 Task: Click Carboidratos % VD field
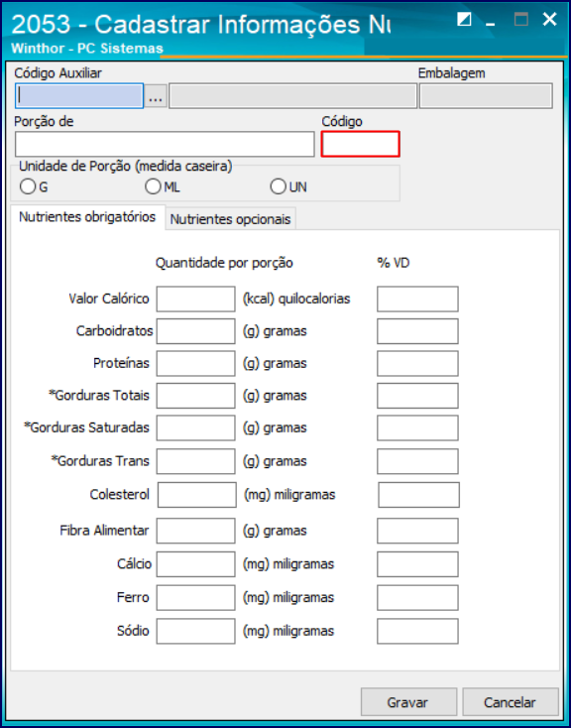pyautogui.click(x=417, y=331)
